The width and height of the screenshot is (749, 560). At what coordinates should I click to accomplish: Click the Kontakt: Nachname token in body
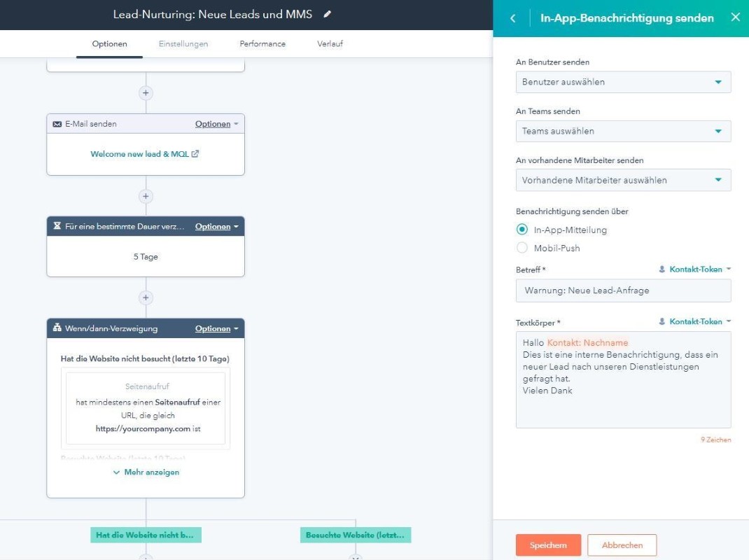pyautogui.click(x=587, y=342)
